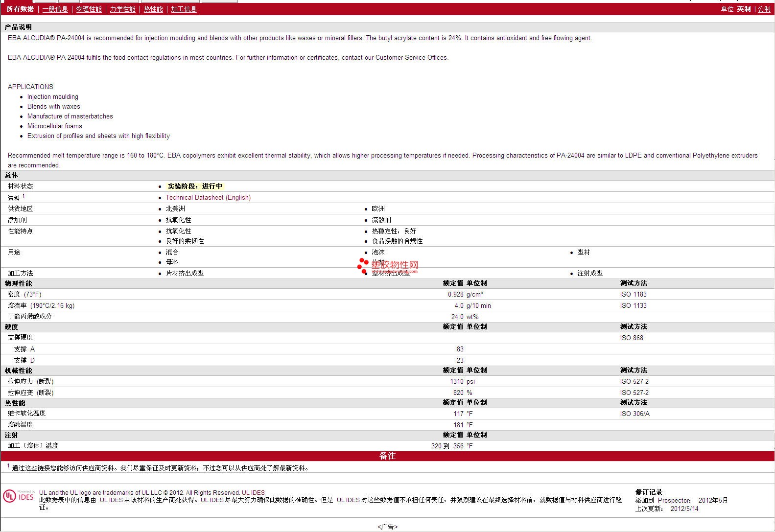Click butyl acrylate value 24.0
Screen dimensions: 775x532
click(457, 317)
